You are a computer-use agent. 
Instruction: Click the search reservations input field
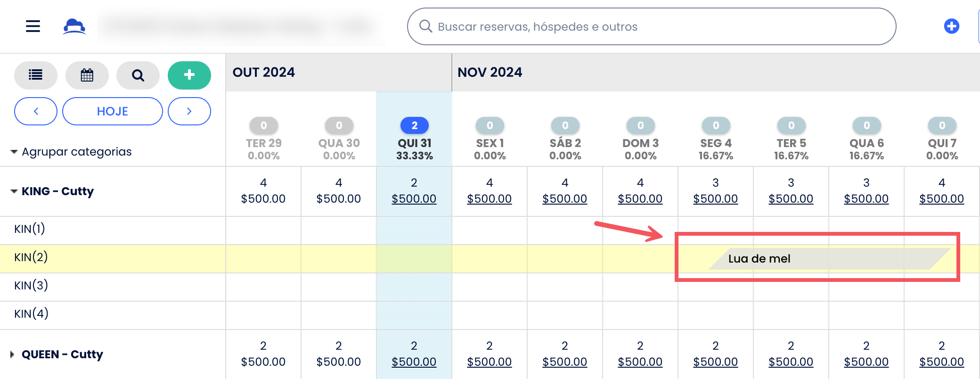click(x=652, y=26)
